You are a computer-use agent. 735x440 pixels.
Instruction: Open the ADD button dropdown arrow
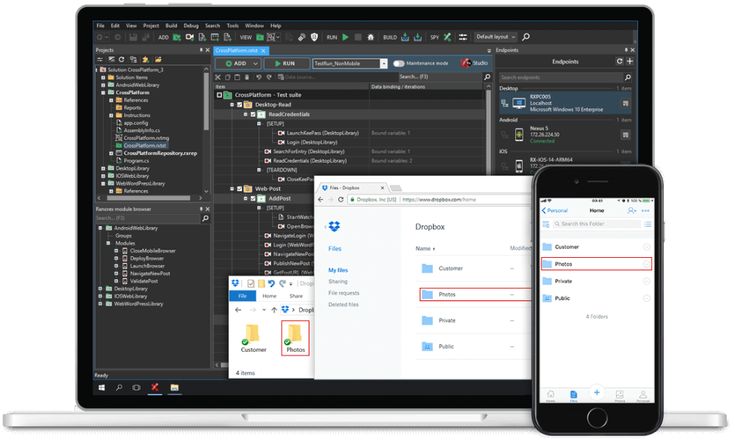pyautogui.click(x=255, y=63)
